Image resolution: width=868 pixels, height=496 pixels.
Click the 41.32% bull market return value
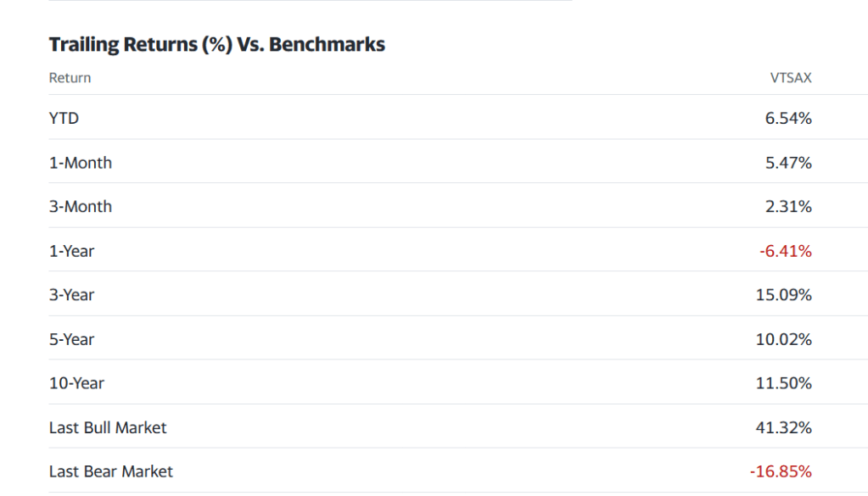(x=784, y=427)
